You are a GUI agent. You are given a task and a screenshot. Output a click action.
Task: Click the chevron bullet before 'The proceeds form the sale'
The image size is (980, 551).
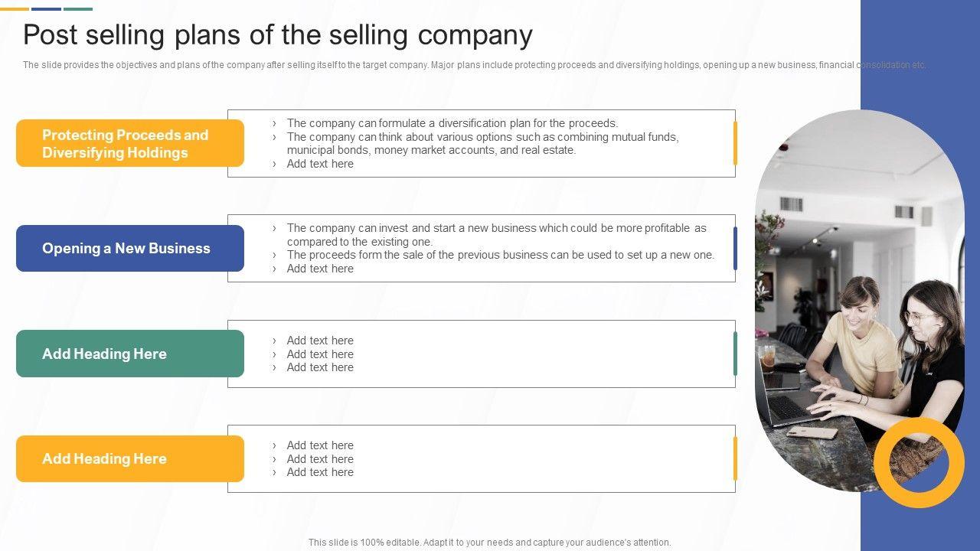274,256
